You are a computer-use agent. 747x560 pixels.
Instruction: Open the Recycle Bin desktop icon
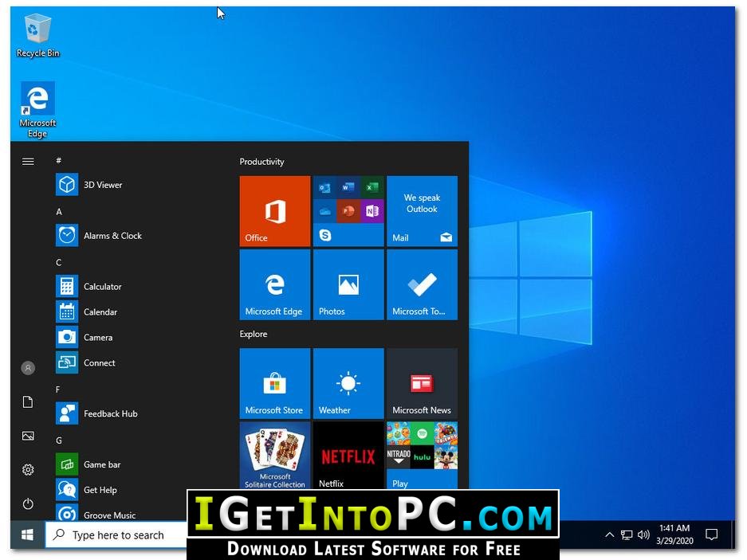37,36
